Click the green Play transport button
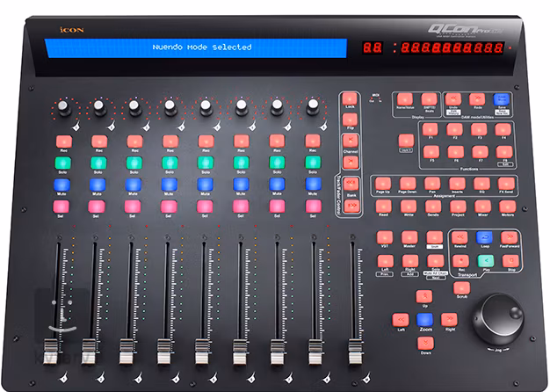Image resolution: width=550 pixels, height=392 pixels. tap(486, 261)
